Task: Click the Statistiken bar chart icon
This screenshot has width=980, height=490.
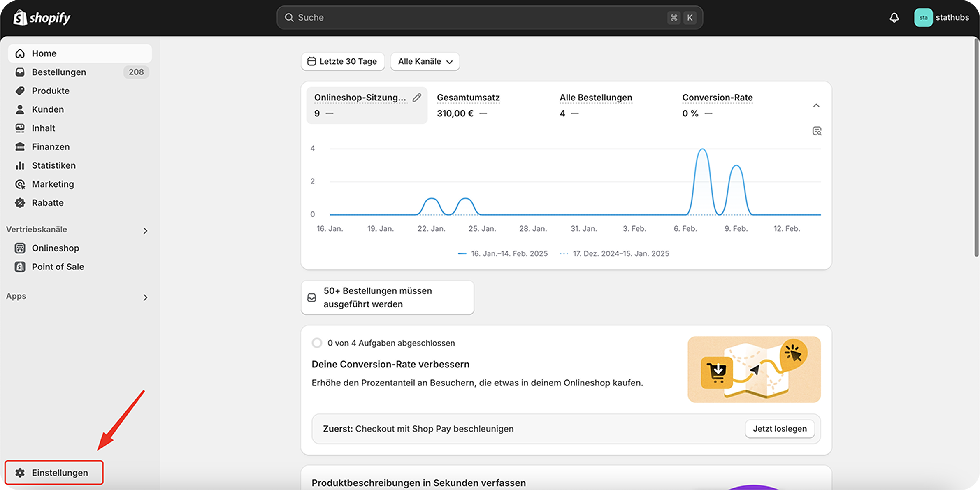Action: [x=20, y=165]
